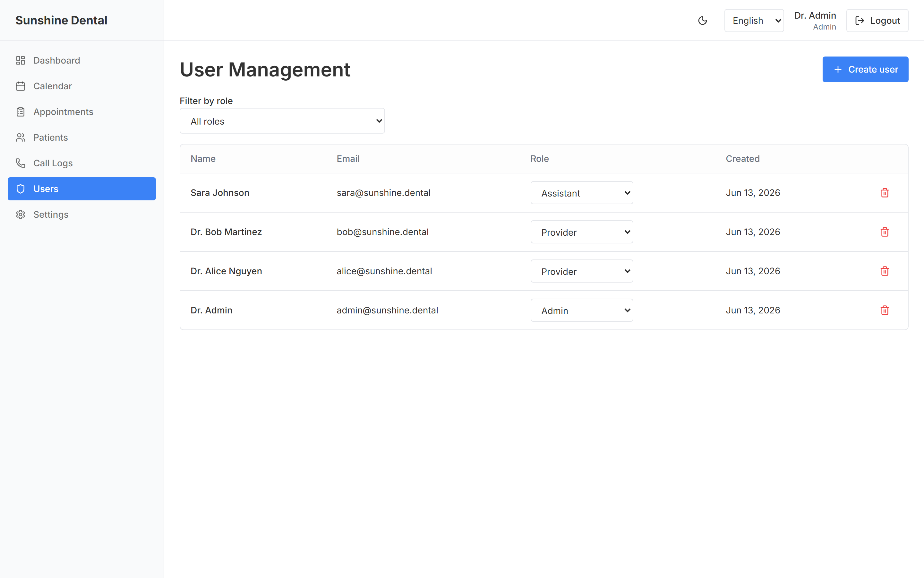Click the Filter by role label
Screen dimensions: 924x578
[x=206, y=101]
